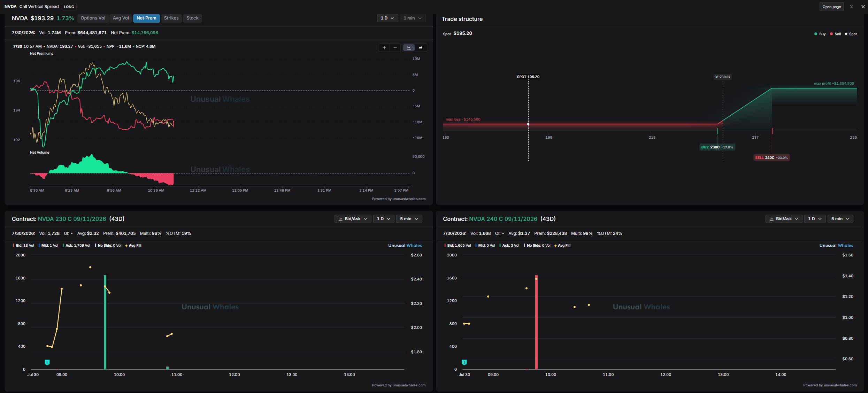Zoom out the Net Premiums chart with minus
Screen dimensions: 868x393
tap(395, 48)
